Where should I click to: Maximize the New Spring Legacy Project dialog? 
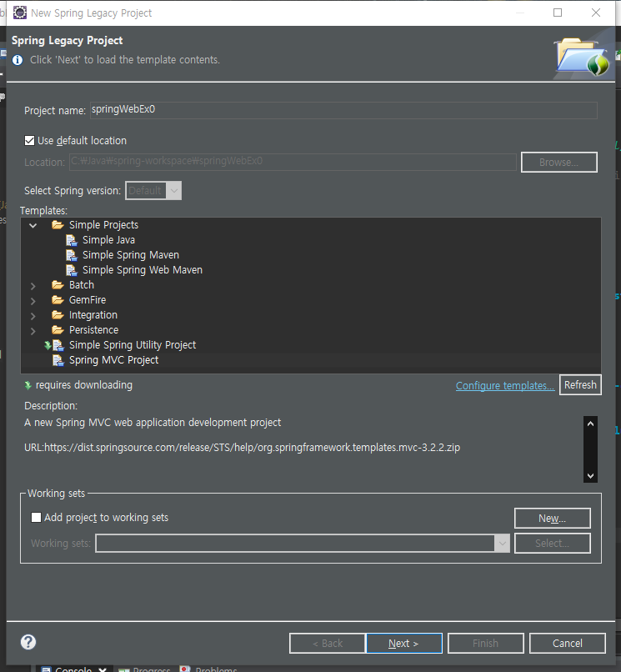[x=558, y=13]
